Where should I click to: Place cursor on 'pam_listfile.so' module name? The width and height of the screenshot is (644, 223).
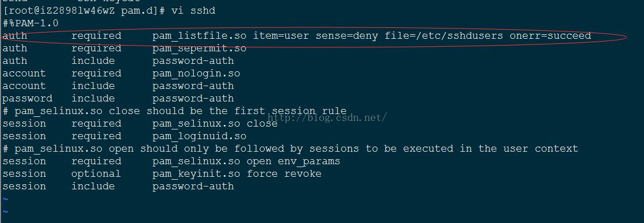(199, 36)
